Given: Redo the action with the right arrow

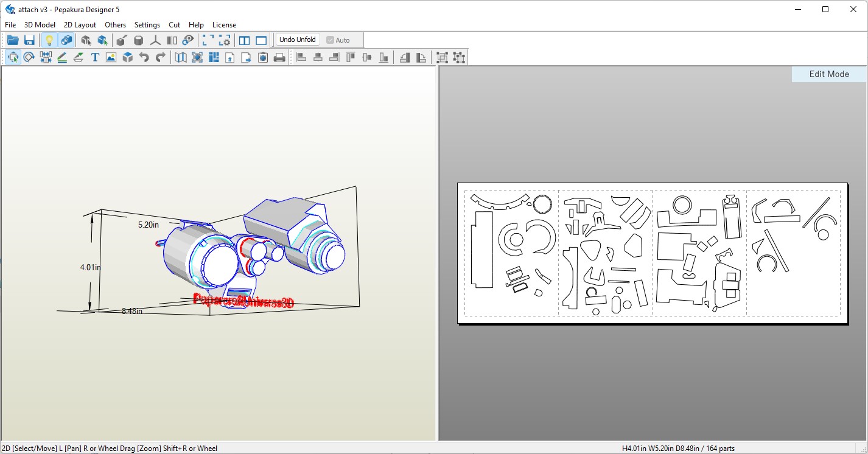Looking at the screenshot, I should (x=161, y=57).
